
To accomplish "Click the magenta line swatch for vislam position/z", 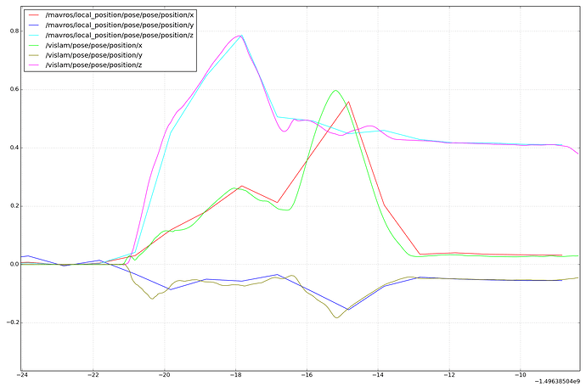I will click(x=34, y=65).
